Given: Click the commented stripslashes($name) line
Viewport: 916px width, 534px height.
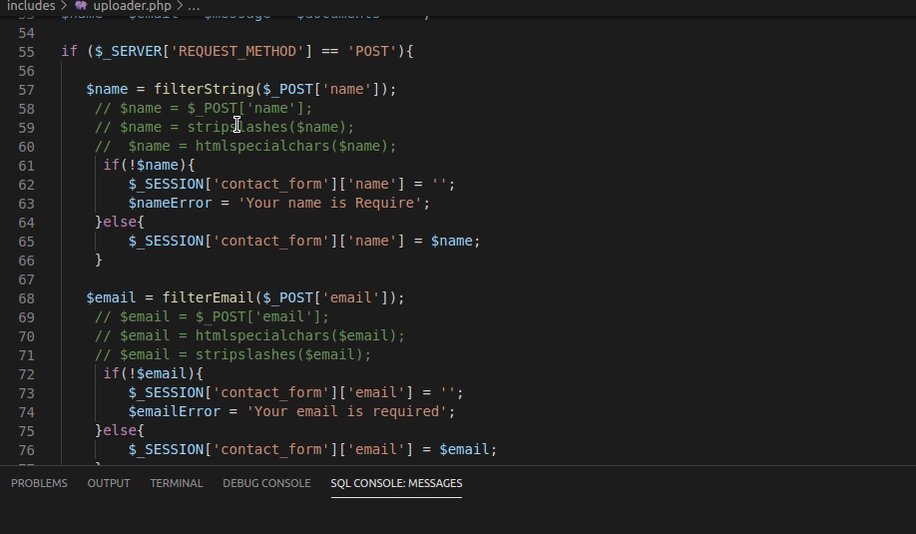Looking at the screenshot, I should (x=224, y=127).
